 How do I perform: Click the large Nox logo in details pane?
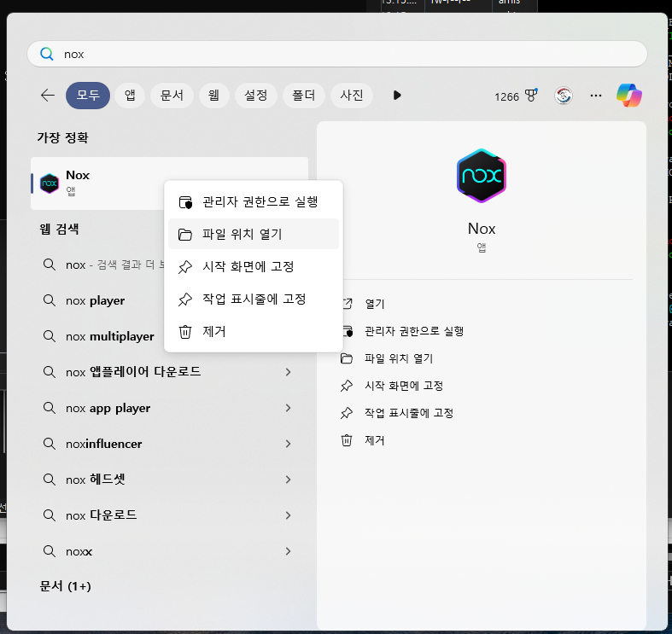pyautogui.click(x=482, y=176)
